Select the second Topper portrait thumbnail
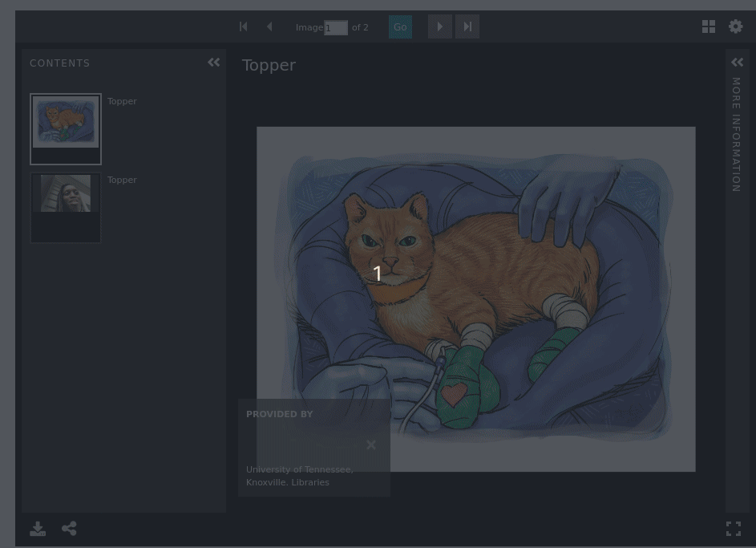The width and height of the screenshot is (756, 548). (x=66, y=208)
